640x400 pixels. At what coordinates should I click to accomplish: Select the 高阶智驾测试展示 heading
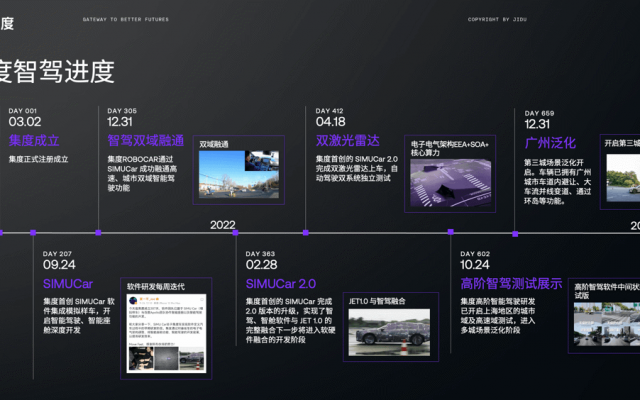pos(511,283)
